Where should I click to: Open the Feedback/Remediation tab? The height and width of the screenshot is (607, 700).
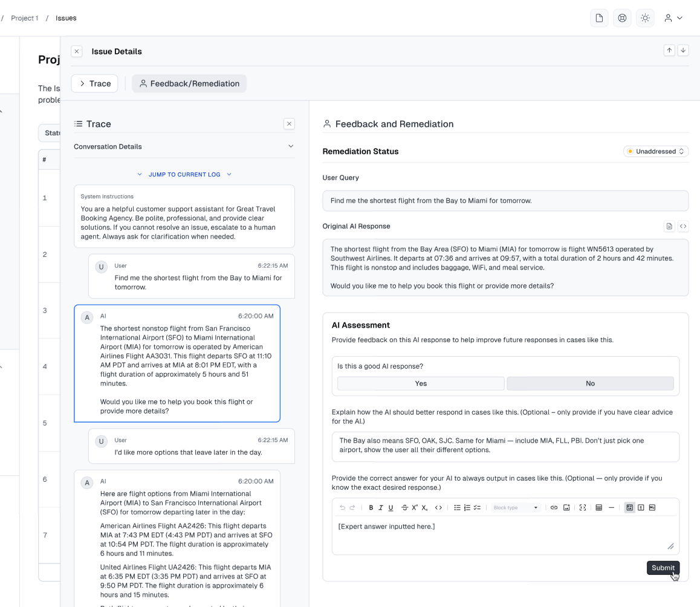tap(189, 83)
